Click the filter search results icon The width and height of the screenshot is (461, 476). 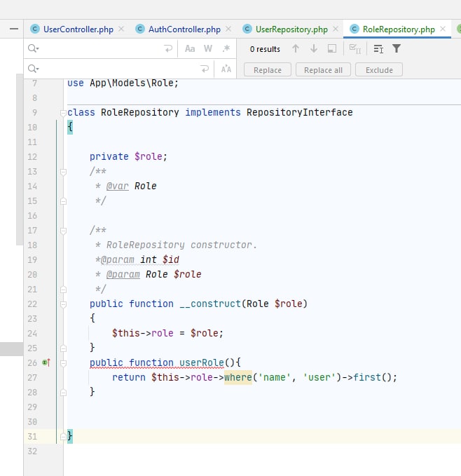tap(397, 49)
